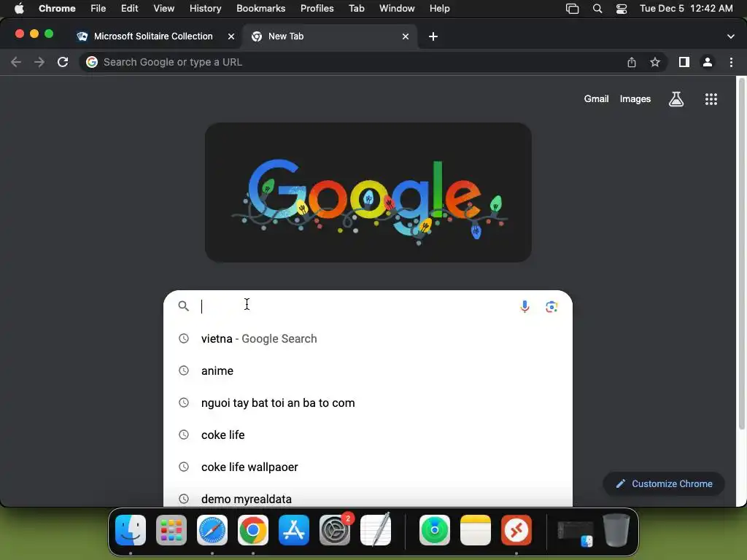The image size is (747, 560).
Task: Close the Microsoft Solitaire Collection tab
Action: 231,36
